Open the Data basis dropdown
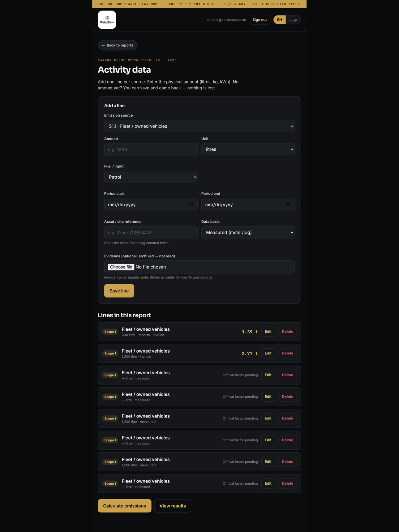Viewport: 399px width, 532px height. click(x=248, y=233)
